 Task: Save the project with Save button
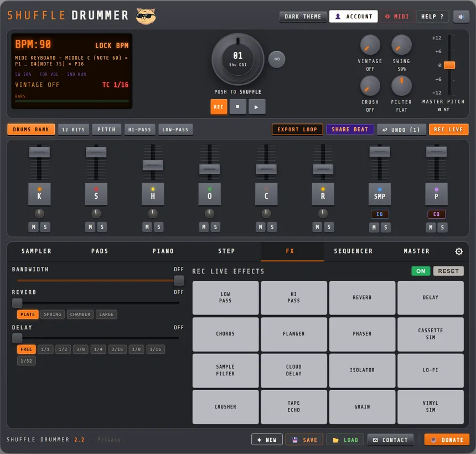304,440
